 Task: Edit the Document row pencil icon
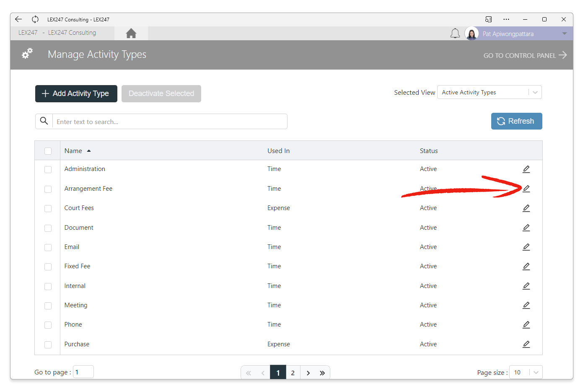pyautogui.click(x=526, y=228)
